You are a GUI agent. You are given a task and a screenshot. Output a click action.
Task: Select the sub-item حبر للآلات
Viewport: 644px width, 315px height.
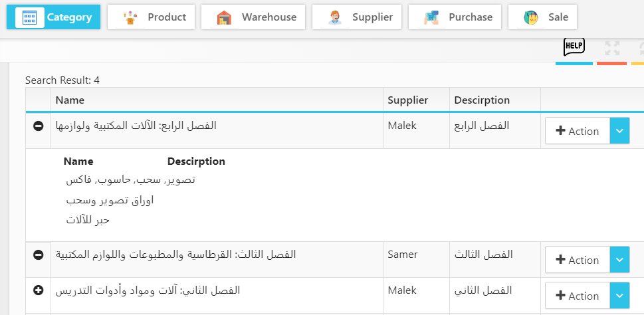[88, 220]
